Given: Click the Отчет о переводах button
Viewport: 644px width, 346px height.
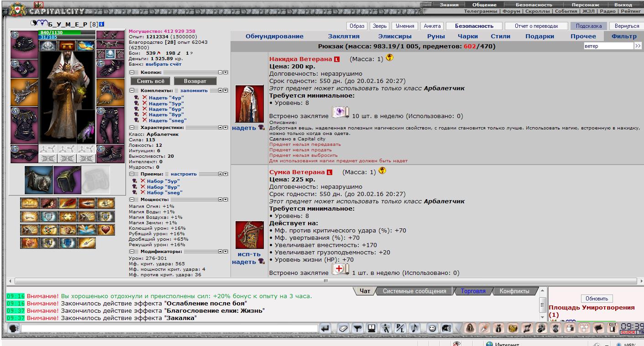Looking at the screenshot, I should click(537, 26).
